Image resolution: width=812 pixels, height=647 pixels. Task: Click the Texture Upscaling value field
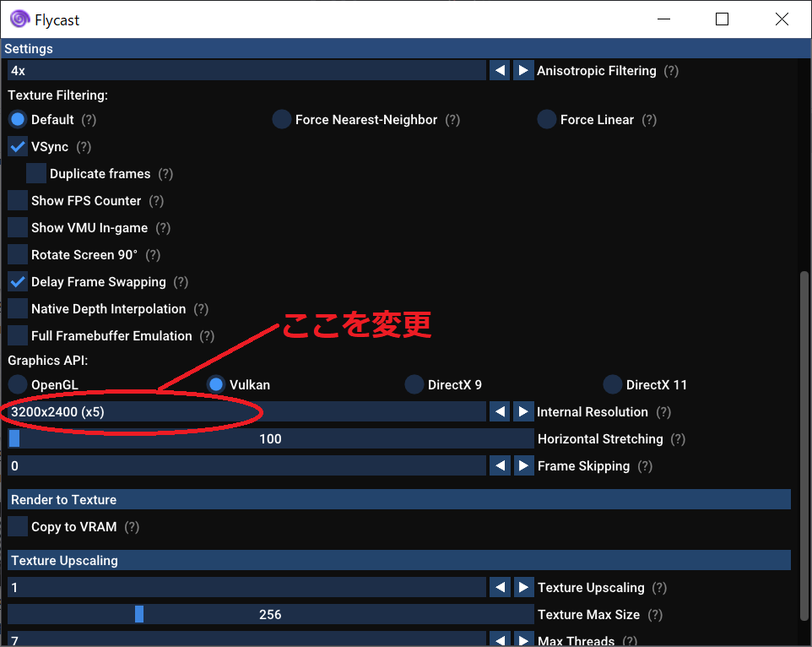click(247, 587)
